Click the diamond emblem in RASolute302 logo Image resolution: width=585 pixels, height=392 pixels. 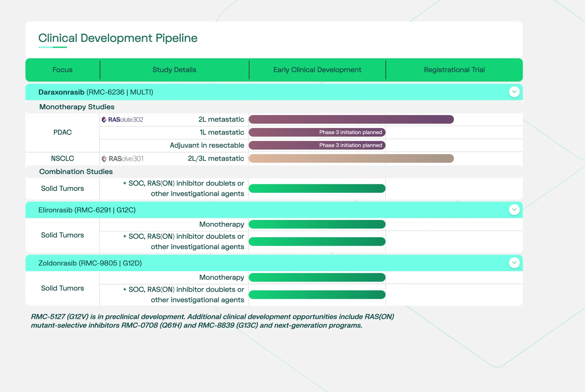pos(104,119)
